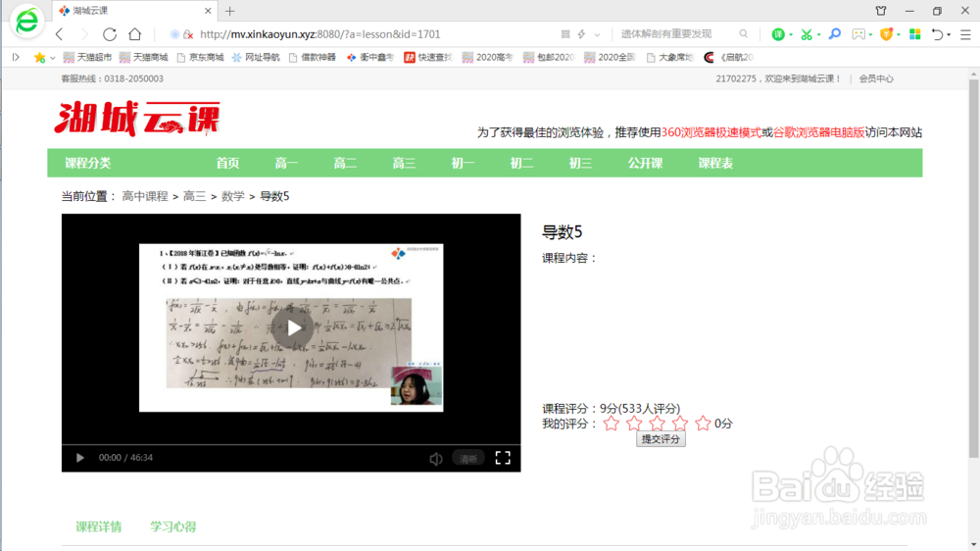Open the browser home page
The height and width of the screenshot is (551, 980).
(135, 34)
